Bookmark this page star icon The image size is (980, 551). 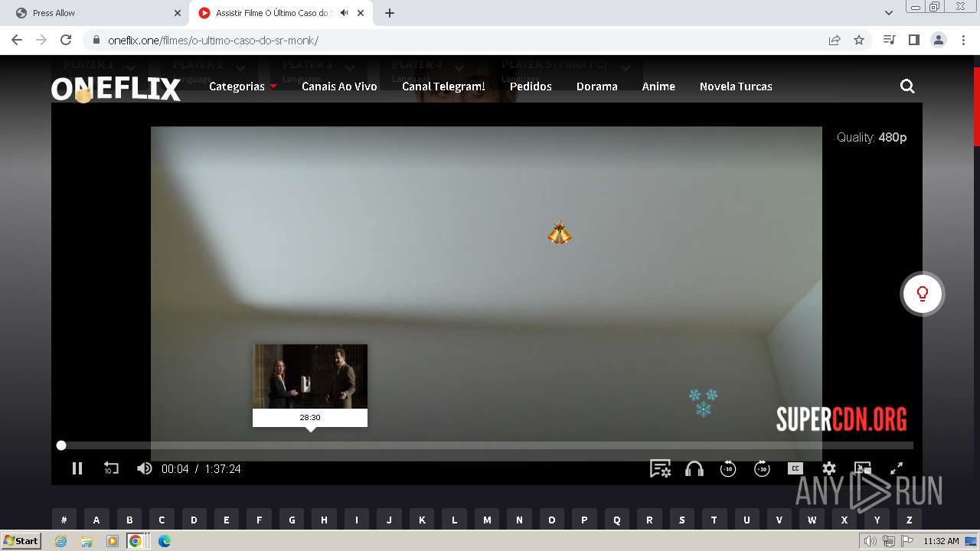pos(859,41)
